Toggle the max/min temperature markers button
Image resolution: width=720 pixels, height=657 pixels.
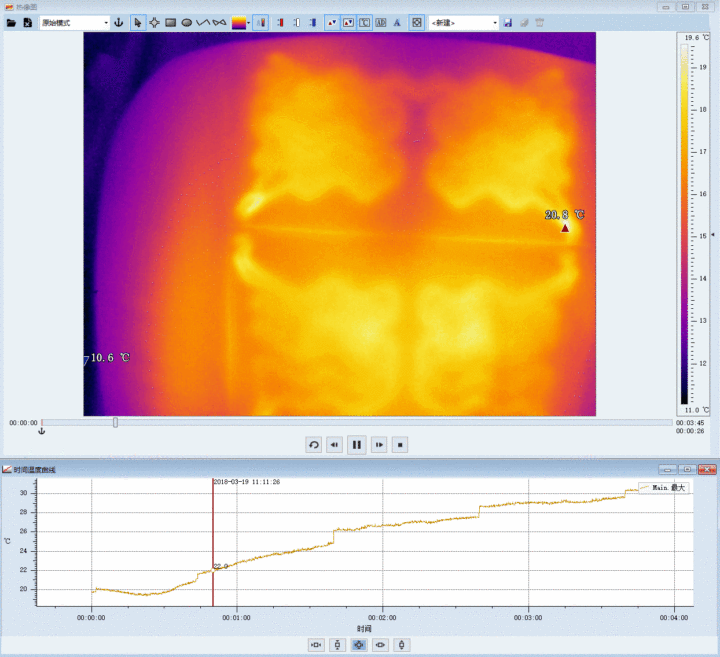(x=332, y=22)
